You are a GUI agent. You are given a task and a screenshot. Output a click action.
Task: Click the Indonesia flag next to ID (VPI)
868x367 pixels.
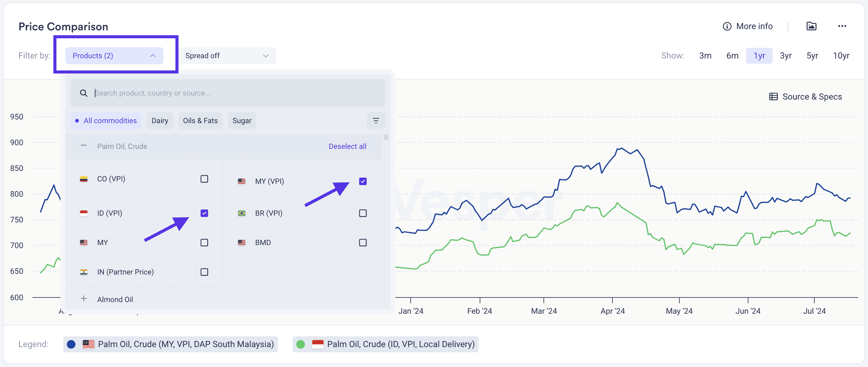click(x=83, y=213)
